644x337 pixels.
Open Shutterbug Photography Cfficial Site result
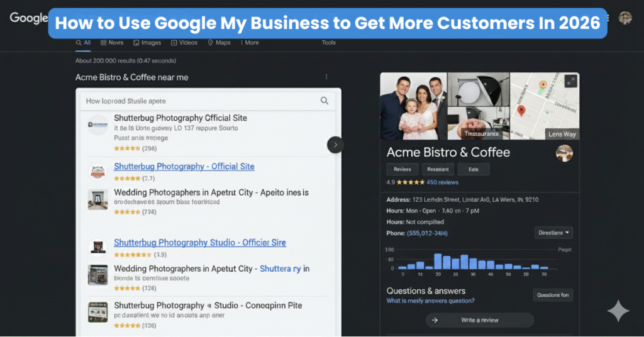[180, 118]
